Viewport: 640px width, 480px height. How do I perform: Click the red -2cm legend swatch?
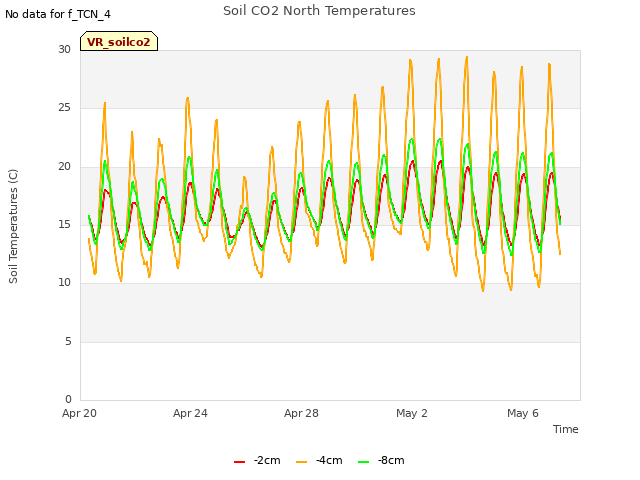pyautogui.click(x=240, y=462)
